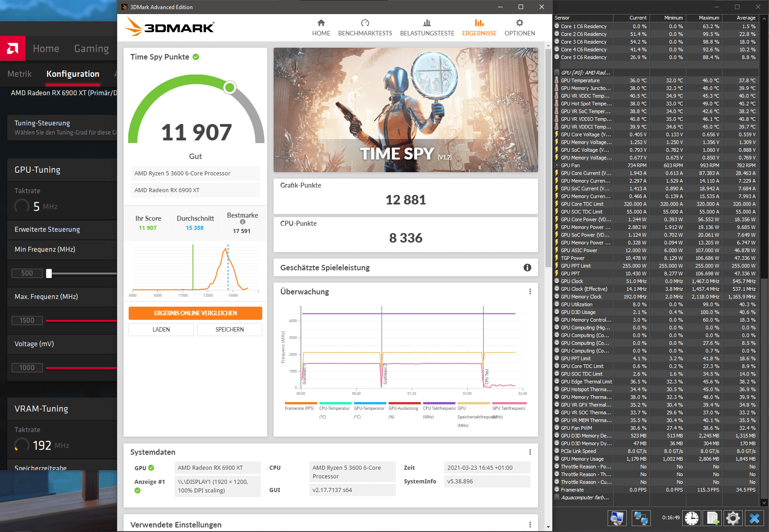Select GPU Clock sensor row icon
Screen dimensions: 769x532
pos(557,281)
